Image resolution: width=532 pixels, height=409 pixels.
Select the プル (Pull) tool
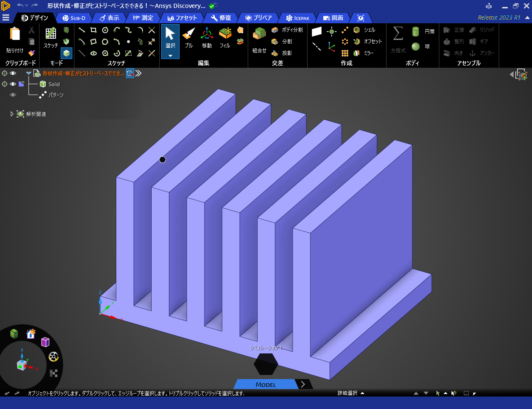point(189,38)
